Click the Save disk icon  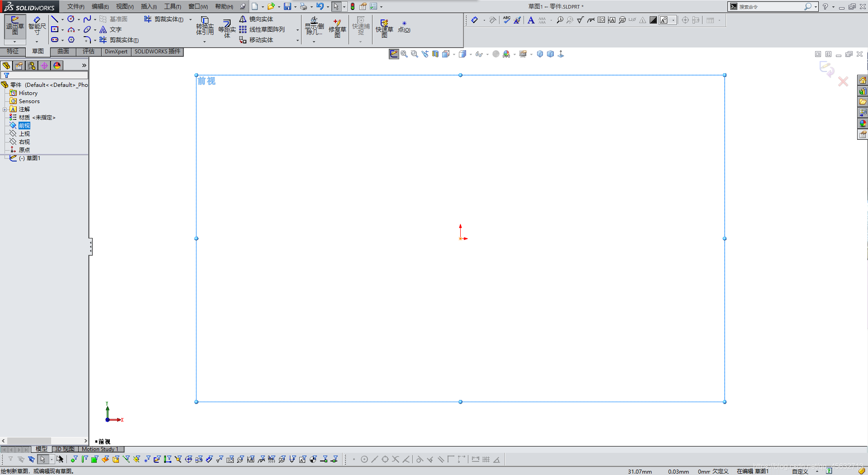coord(288,6)
